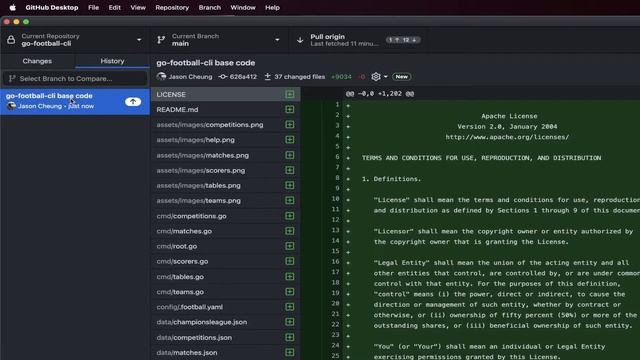Open the Window menu
Screen dimensions: 640x360
point(243,7)
